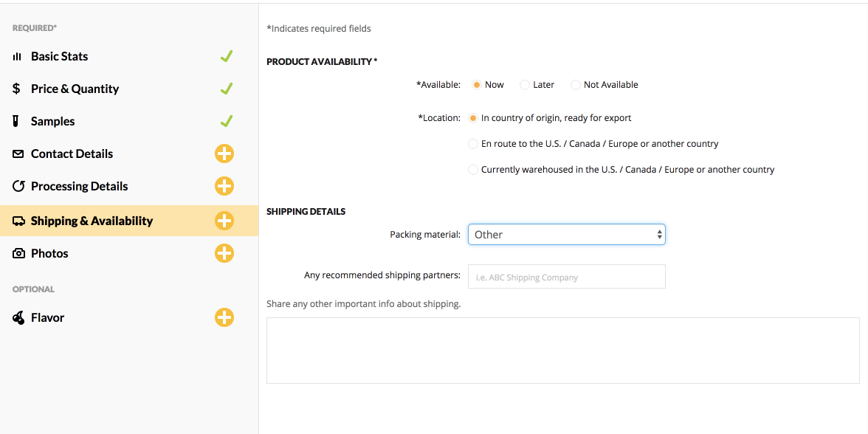This screenshot has width=868, height=434.
Task: Go to the Price & Quantity section
Action: 75,89
